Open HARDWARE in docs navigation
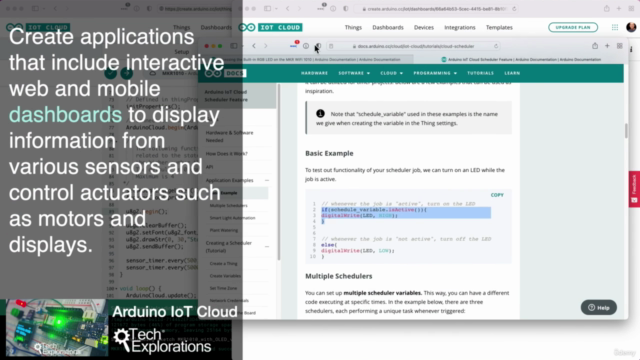 [x=314, y=73]
